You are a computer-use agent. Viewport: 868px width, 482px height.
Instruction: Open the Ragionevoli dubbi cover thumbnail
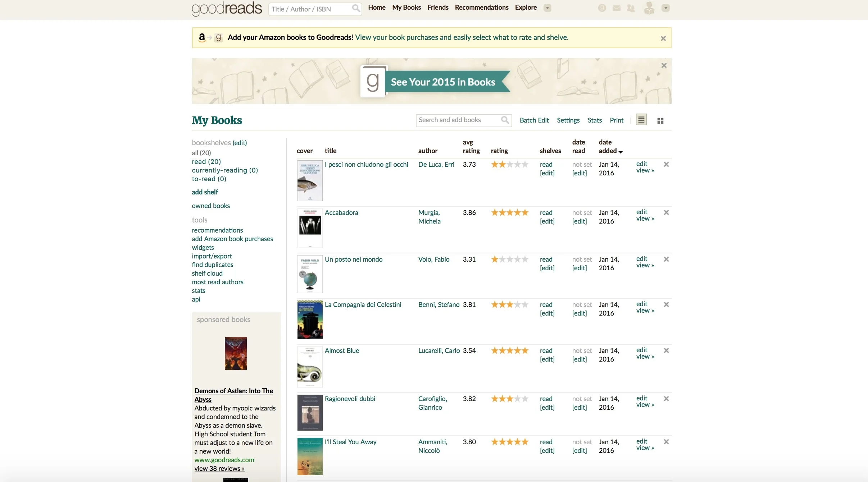tap(310, 413)
